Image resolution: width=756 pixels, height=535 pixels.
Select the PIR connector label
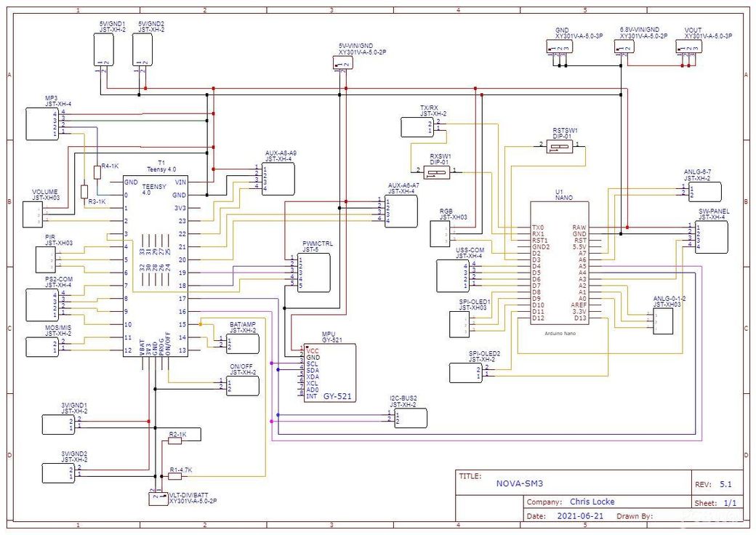tap(50, 237)
